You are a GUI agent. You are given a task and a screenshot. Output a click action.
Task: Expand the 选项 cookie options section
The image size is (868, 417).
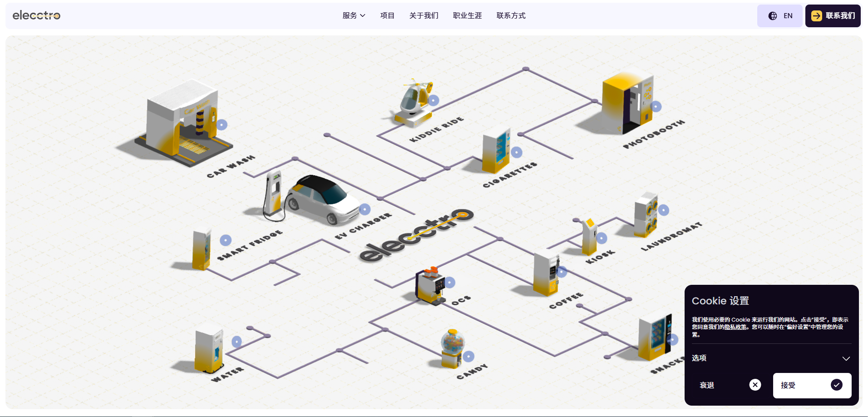click(771, 358)
